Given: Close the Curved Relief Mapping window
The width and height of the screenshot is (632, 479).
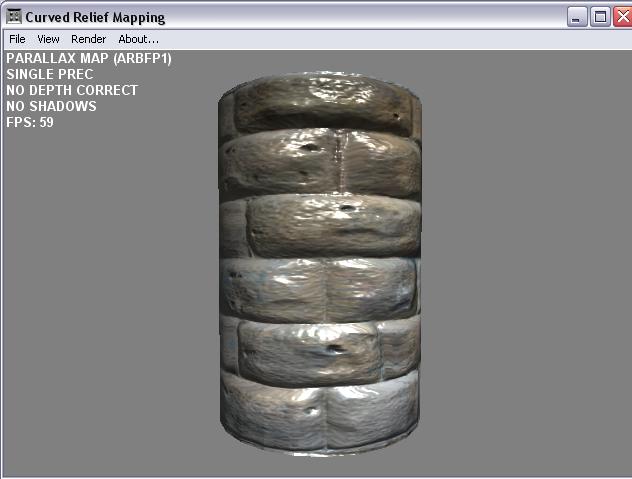Looking at the screenshot, I should (x=623, y=17).
